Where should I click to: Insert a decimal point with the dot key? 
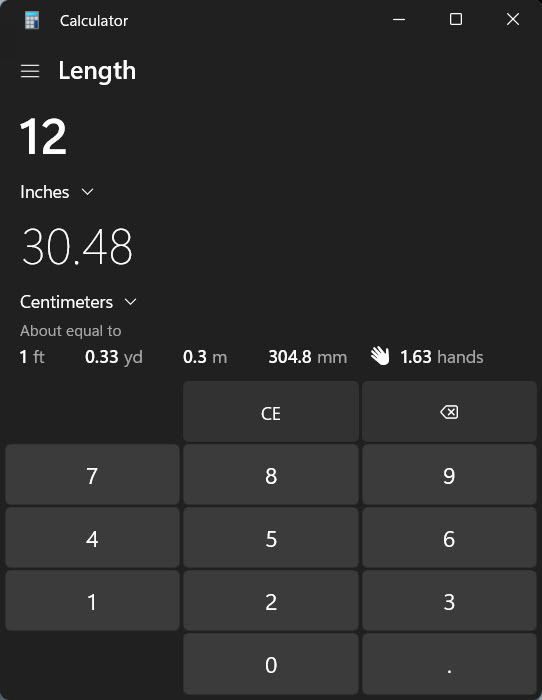click(x=449, y=664)
